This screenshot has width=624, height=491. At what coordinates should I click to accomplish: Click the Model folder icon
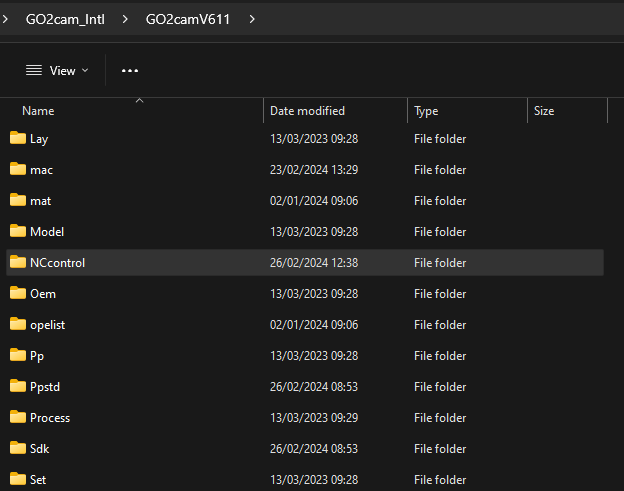click(18, 231)
